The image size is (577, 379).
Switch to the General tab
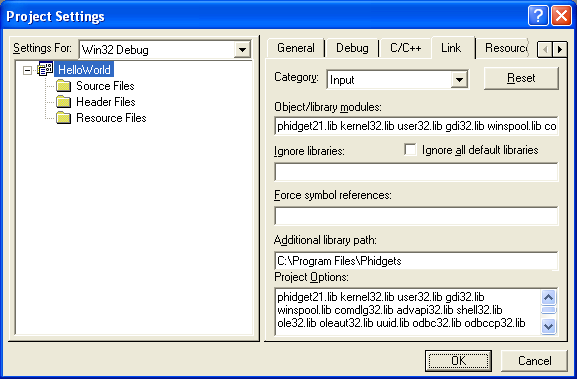click(x=295, y=48)
